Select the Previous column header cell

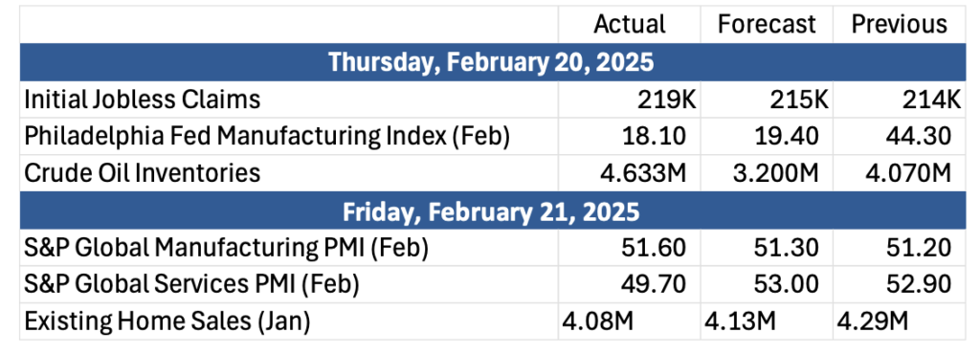pyautogui.click(x=900, y=25)
